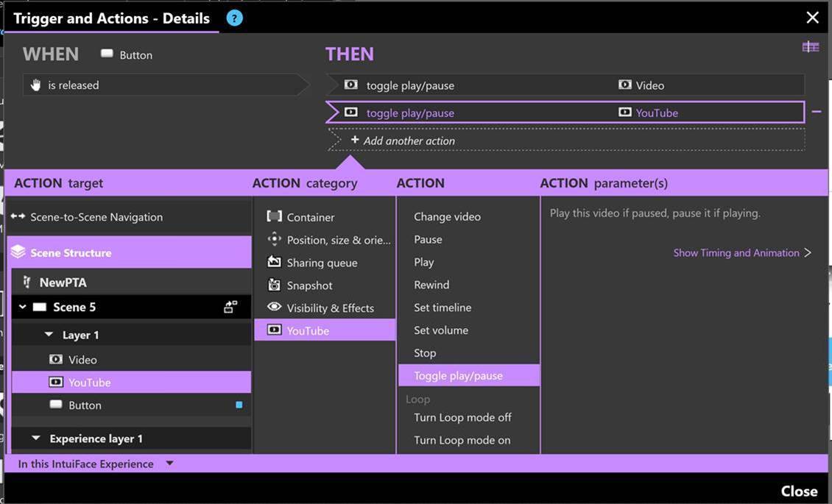This screenshot has width=832, height=504.
Task: Click the table view icon top right
Action: coord(810,47)
